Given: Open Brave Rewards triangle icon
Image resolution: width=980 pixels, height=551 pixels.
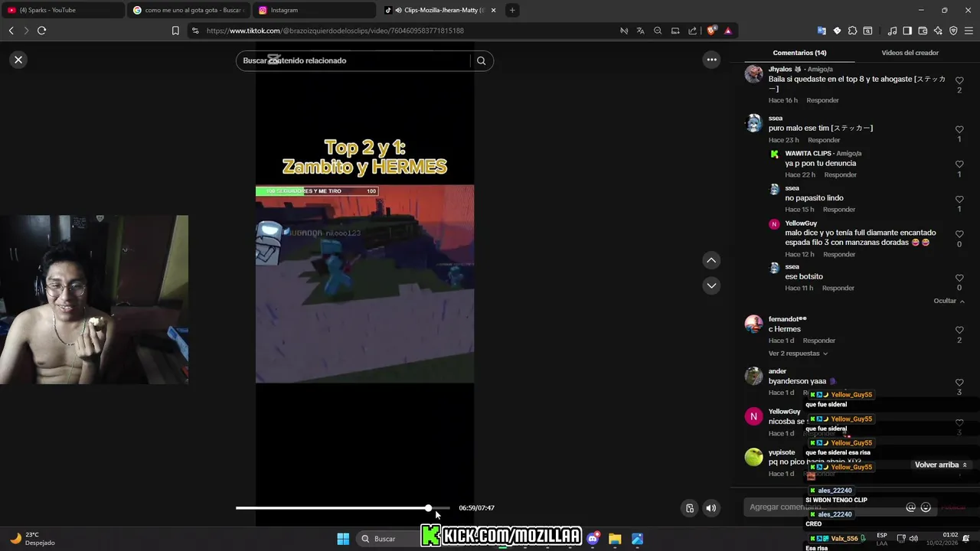Looking at the screenshot, I should point(727,31).
